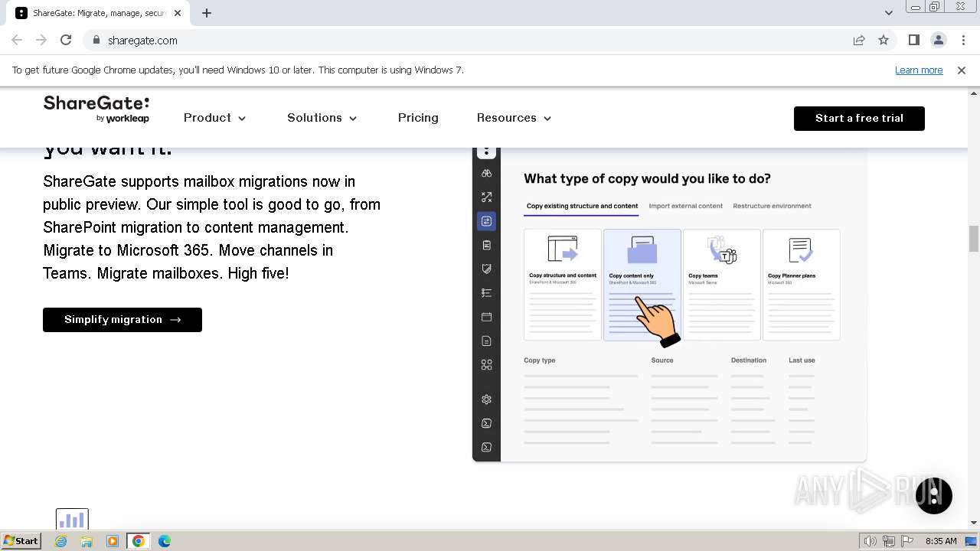
Task: Choose the Copy Planner plans card
Action: (x=802, y=285)
